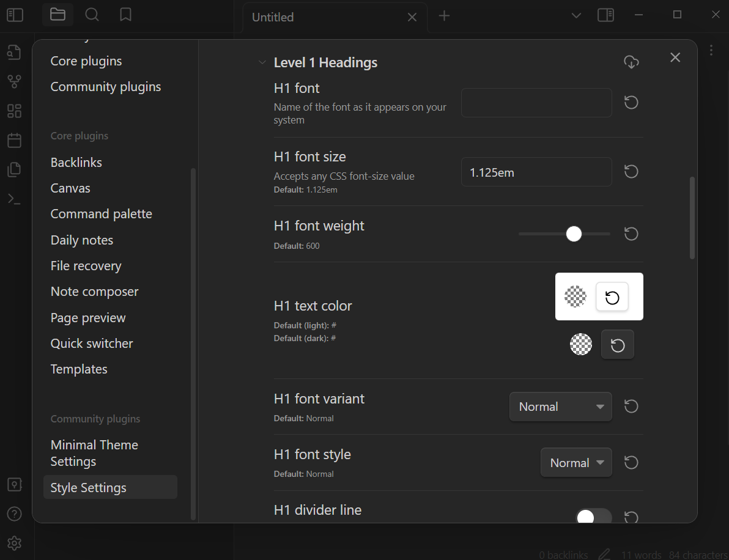Toggle the left sidebar icon

15,15
